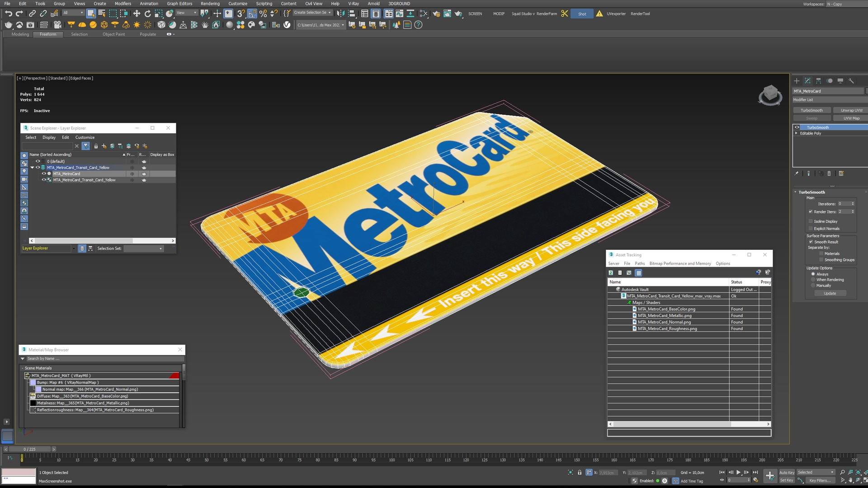The height and width of the screenshot is (488, 868).
Task: Open the V-Ray menu
Action: (354, 4)
